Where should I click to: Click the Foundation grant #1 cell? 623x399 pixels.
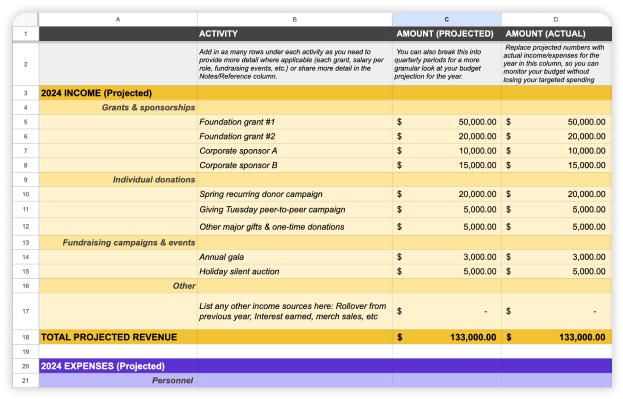(x=294, y=122)
